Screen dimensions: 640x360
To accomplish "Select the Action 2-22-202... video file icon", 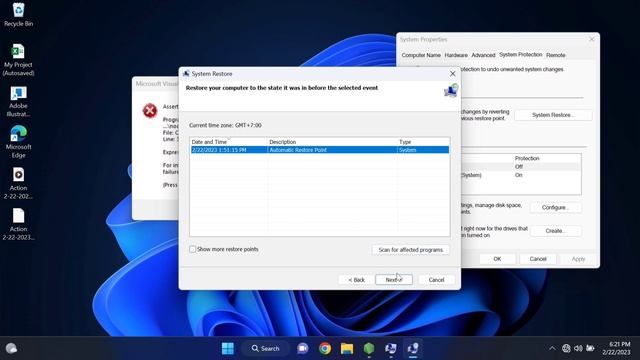I will [x=18, y=183].
